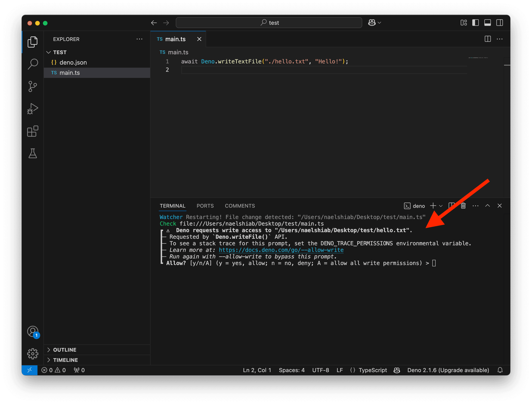Open terminal panel more actions ellipsis
Viewport: 532px width, 404px height.
[x=475, y=206]
